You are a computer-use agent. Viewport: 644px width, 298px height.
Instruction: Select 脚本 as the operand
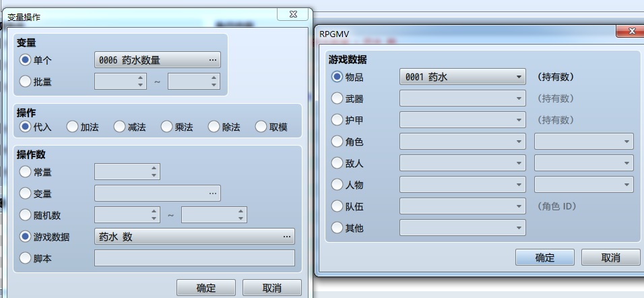(x=25, y=258)
